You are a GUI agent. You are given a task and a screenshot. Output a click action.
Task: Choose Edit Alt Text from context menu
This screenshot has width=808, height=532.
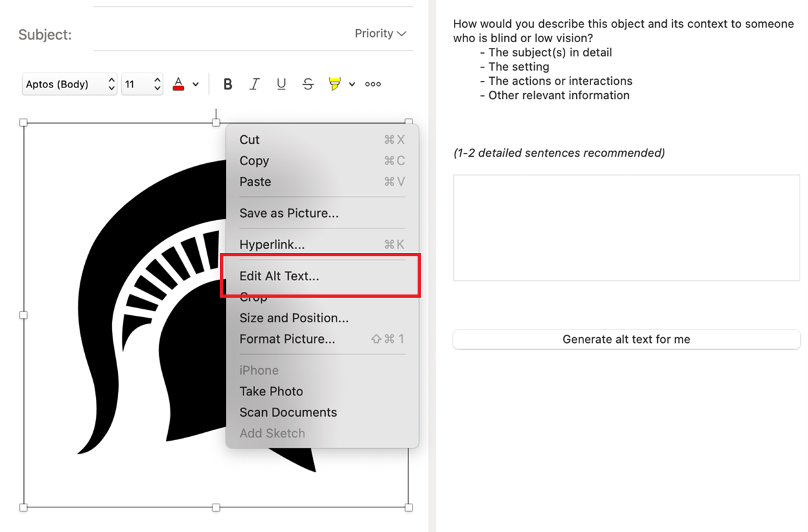(x=279, y=276)
